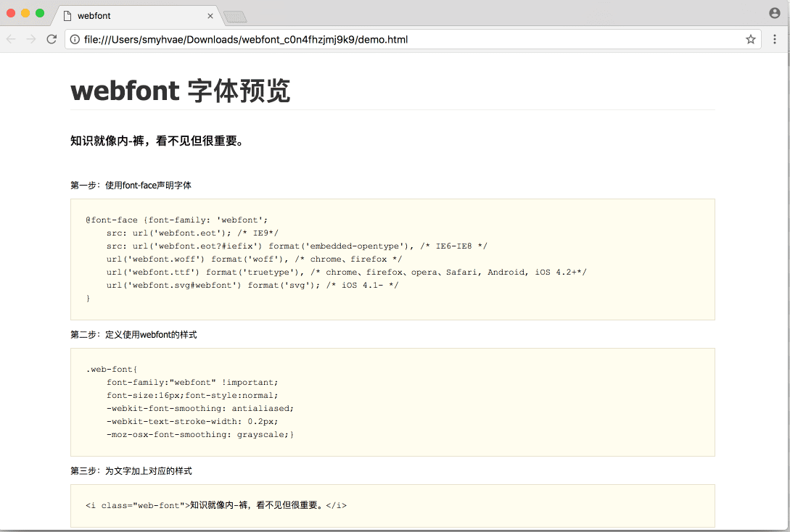The height and width of the screenshot is (532, 790).
Task: Focus the address bar with demo.html URL
Action: click(406, 39)
